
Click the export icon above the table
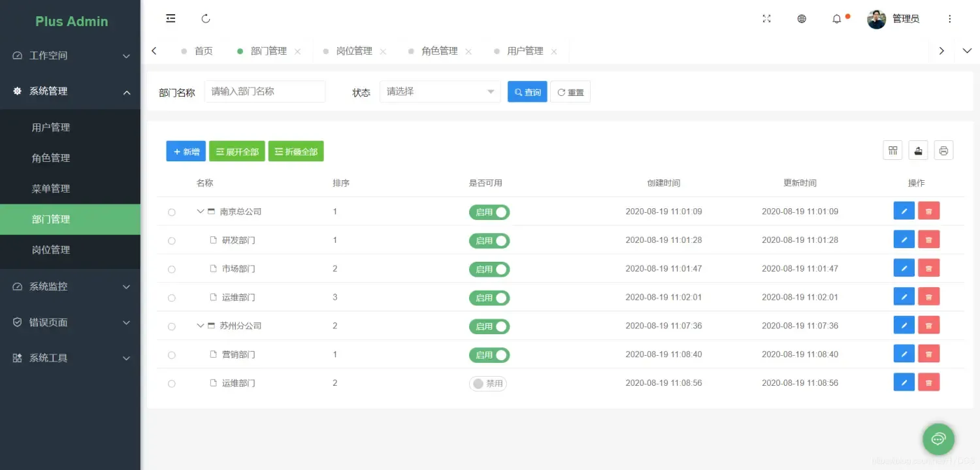coord(918,150)
